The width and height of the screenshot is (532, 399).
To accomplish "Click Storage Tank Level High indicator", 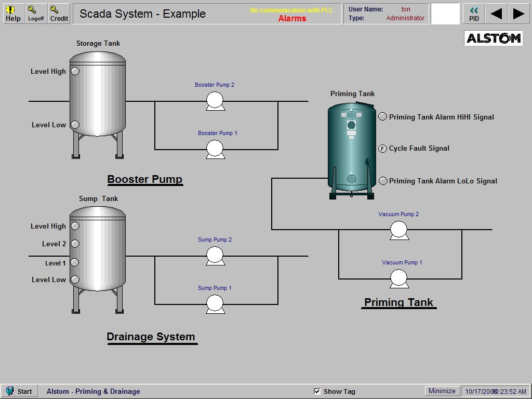I will 75,71.
